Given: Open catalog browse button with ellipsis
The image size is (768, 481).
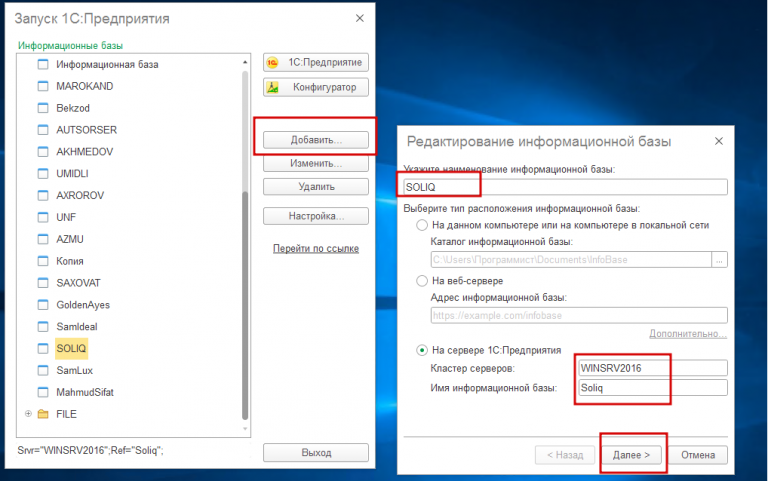Looking at the screenshot, I should coord(720,260).
